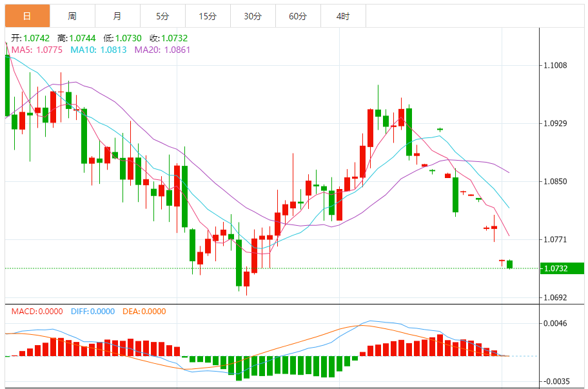Switch to the 周 weekly tab
Image resolution: width=588 pixels, height=389 pixels.
72,16
